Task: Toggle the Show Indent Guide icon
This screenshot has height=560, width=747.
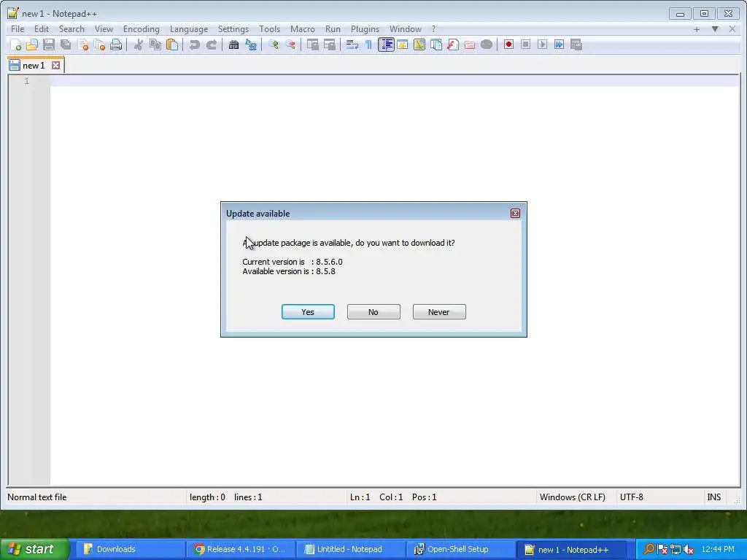Action: [x=386, y=44]
